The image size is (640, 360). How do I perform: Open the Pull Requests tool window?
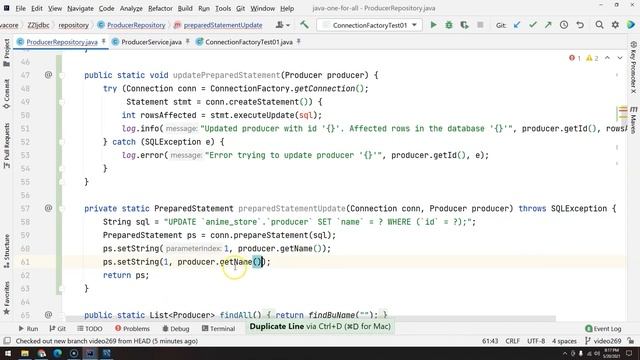[x=7, y=146]
